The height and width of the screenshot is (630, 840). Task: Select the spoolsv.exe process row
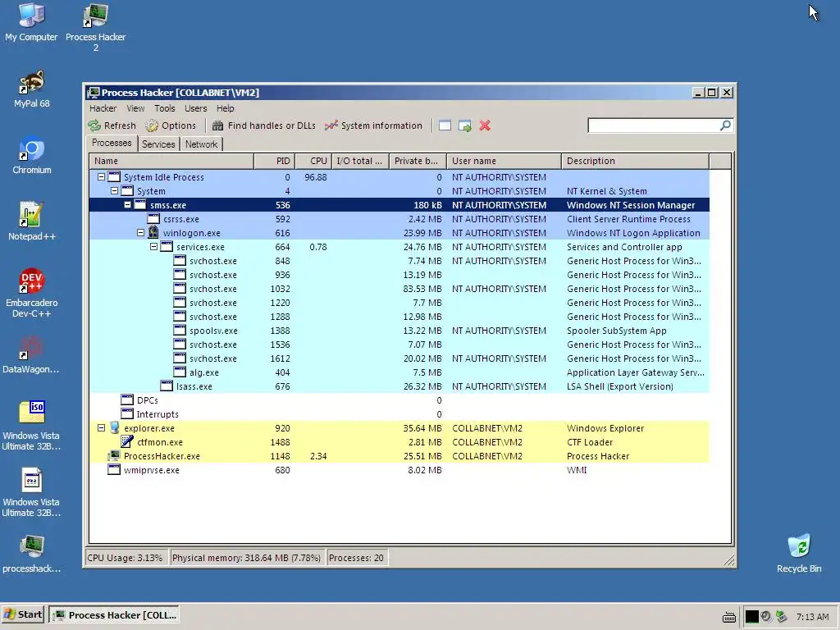point(399,331)
